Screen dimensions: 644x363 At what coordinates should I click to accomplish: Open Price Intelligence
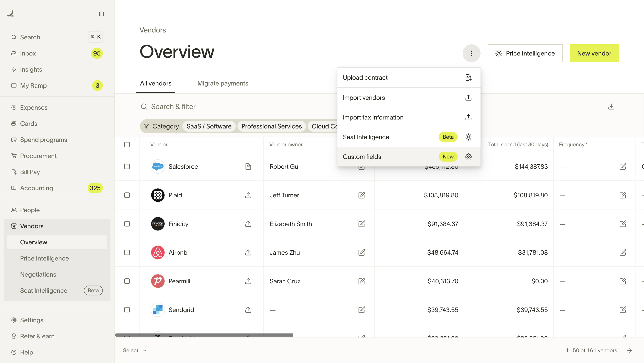(x=525, y=53)
